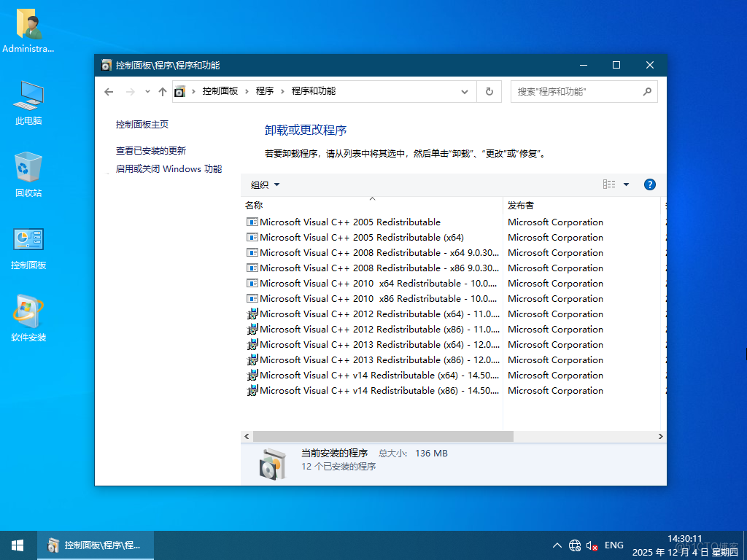The height and width of the screenshot is (560, 747).
Task: Expand the hidden icons chevron in system tray
Action: pos(557,545)
